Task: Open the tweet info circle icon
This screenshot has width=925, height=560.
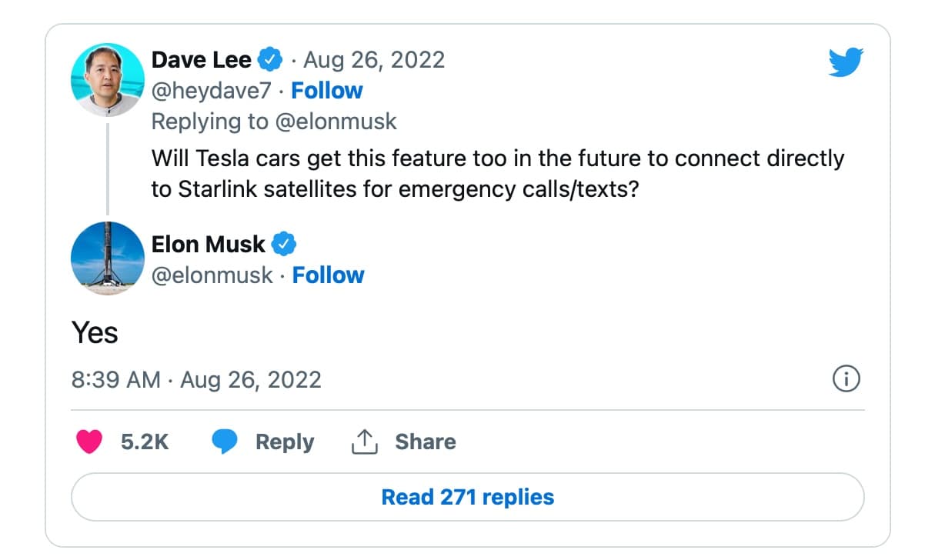Action: [x=847, y=379]
